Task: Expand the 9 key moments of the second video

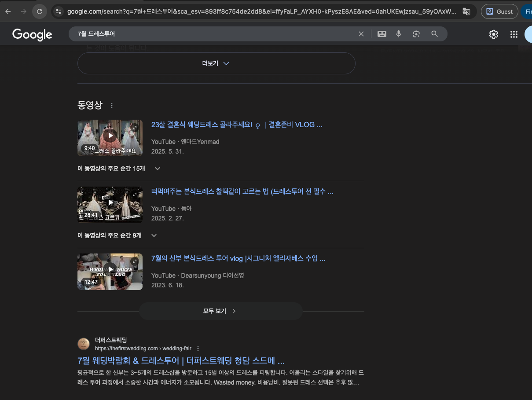Action: tap(154, 235)
